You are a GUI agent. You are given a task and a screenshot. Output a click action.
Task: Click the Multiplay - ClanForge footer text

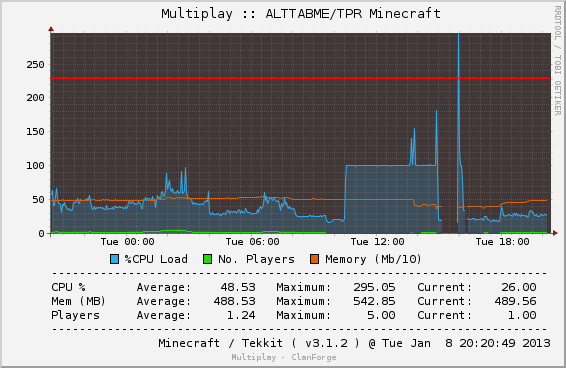[x=284, y=358]
